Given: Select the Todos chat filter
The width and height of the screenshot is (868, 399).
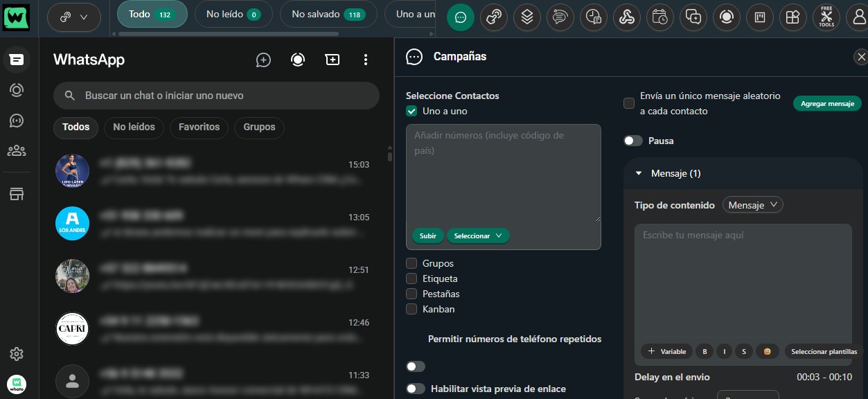Looking at the screenshot, I should tap(76, 127).
